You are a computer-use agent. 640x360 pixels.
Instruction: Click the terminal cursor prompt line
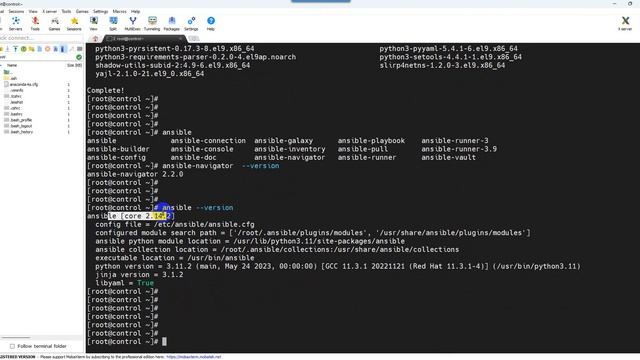[x=127, y=342]
